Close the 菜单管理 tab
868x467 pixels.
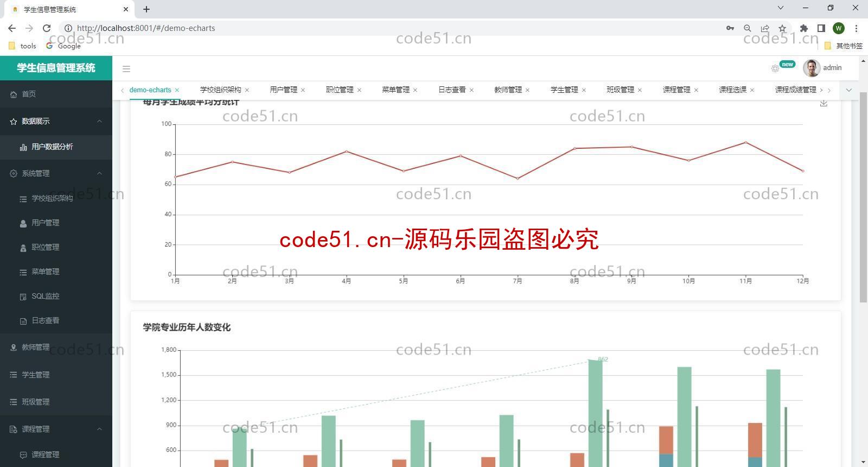point(415,90)
